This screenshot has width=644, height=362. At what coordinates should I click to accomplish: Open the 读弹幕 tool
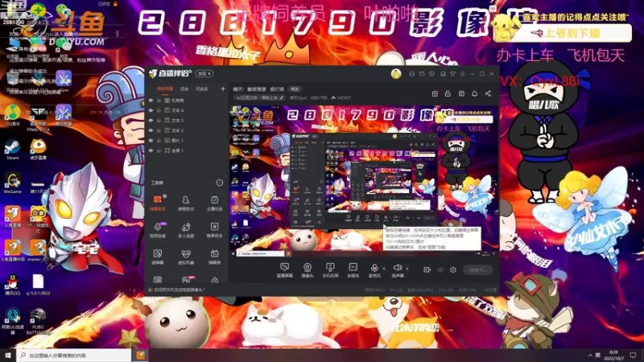[157, 257]
